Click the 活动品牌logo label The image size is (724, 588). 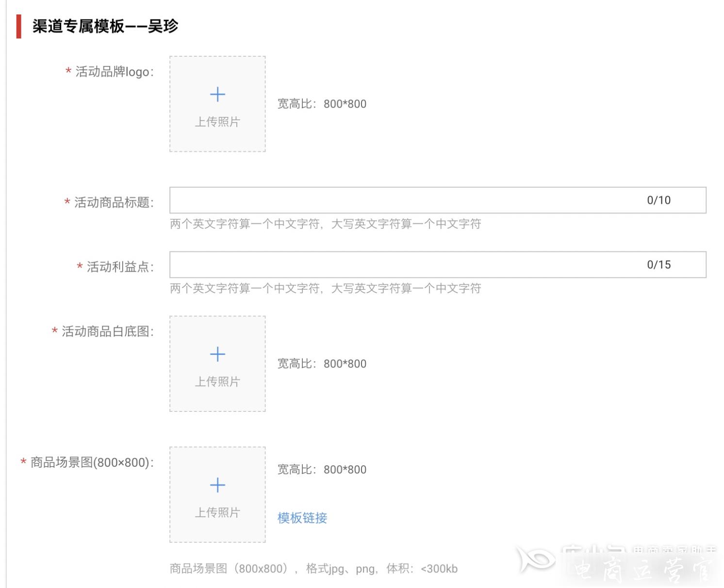pos(115,72)
